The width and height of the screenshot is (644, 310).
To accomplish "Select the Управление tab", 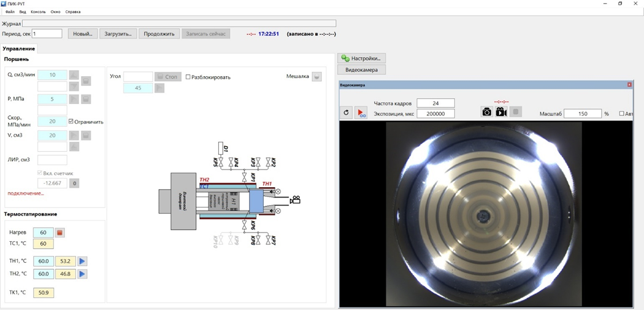I will point(19,48).
